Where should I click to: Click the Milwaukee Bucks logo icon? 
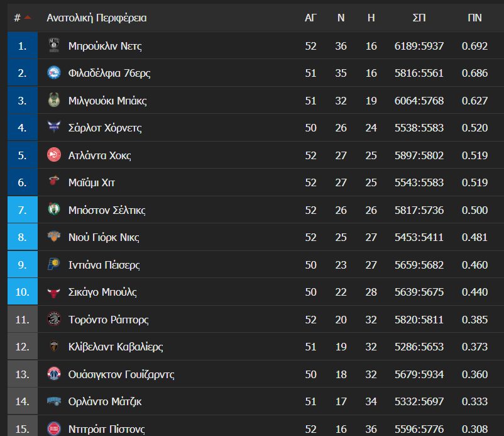click(x=54, y=100)
